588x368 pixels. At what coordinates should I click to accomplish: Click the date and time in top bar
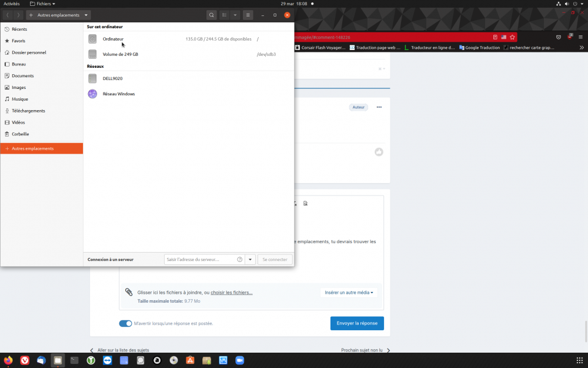coord(294,4)
